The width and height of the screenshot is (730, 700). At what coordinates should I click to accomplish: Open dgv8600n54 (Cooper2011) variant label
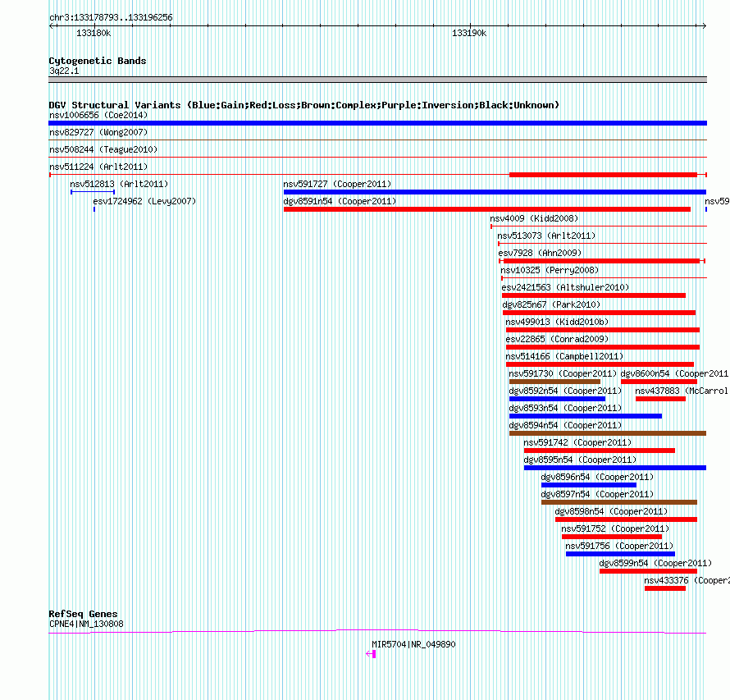click(675, 373)
